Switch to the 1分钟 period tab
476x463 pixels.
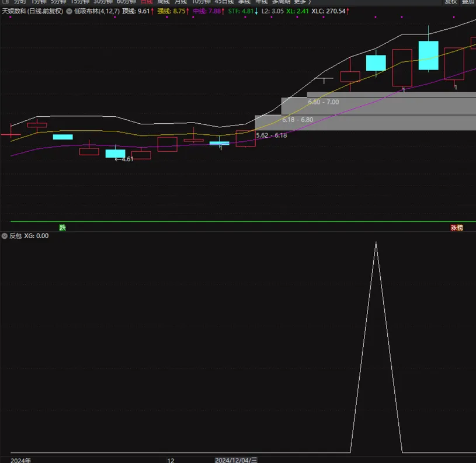coord(39,2)
